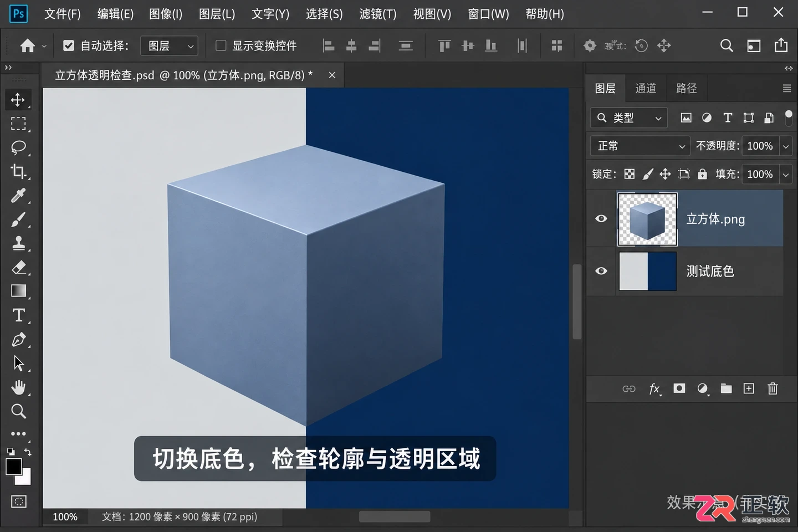This screenshot has height=532, width=798.
Task: Create a new layer with plus icon
Action: point(749,388)
